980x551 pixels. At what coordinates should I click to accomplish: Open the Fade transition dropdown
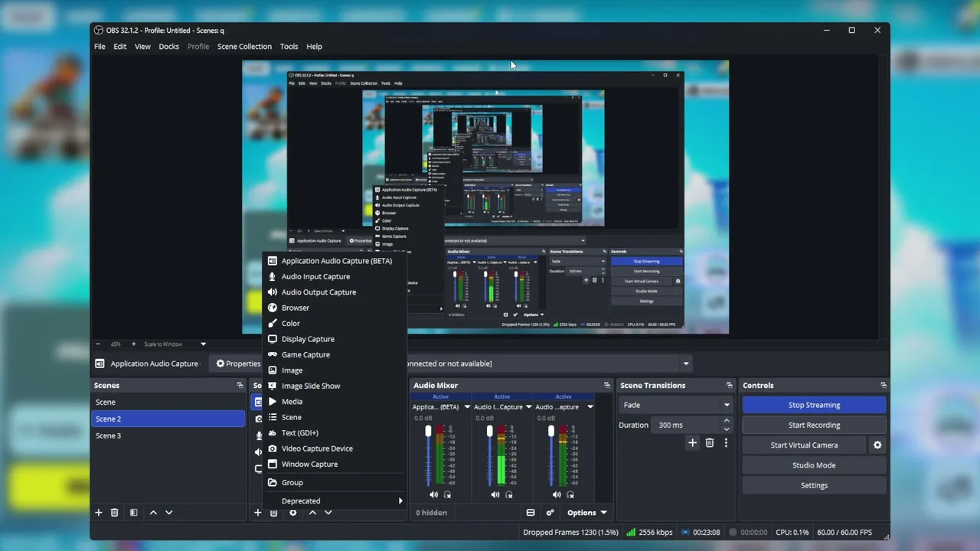click(x=676, y=405)
